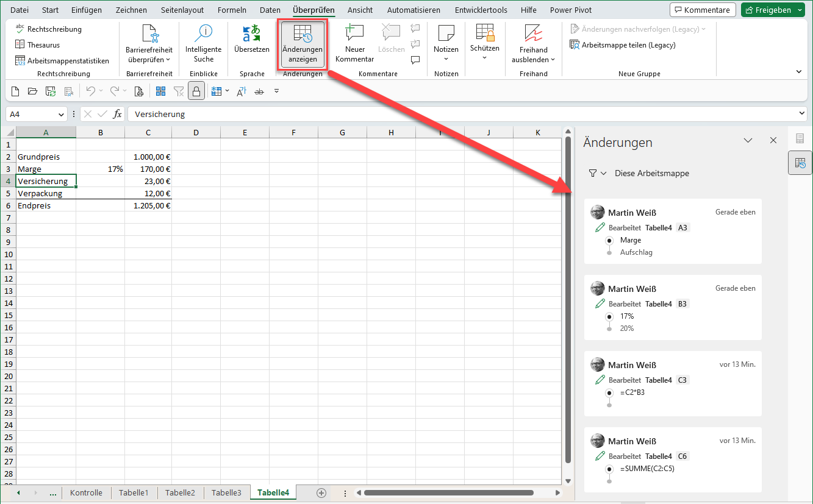The height and width of the screenshot is (504, 813).
Task: Click the =SUMME(C2:C5) change entry
Action: point(673,460)
